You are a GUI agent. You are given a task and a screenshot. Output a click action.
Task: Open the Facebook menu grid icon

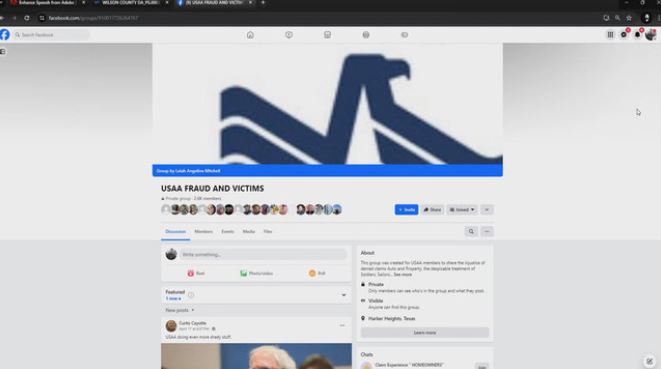pyautogui.click(x=610, y=35)
